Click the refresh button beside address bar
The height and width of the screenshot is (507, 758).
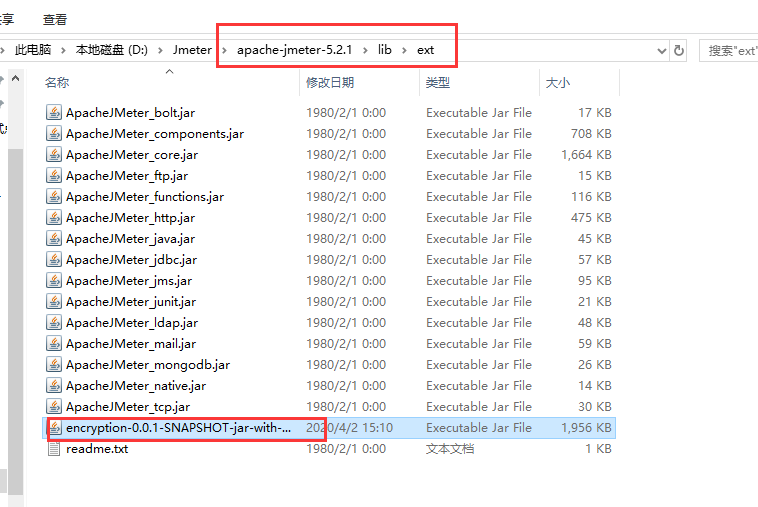click(679, 50)
